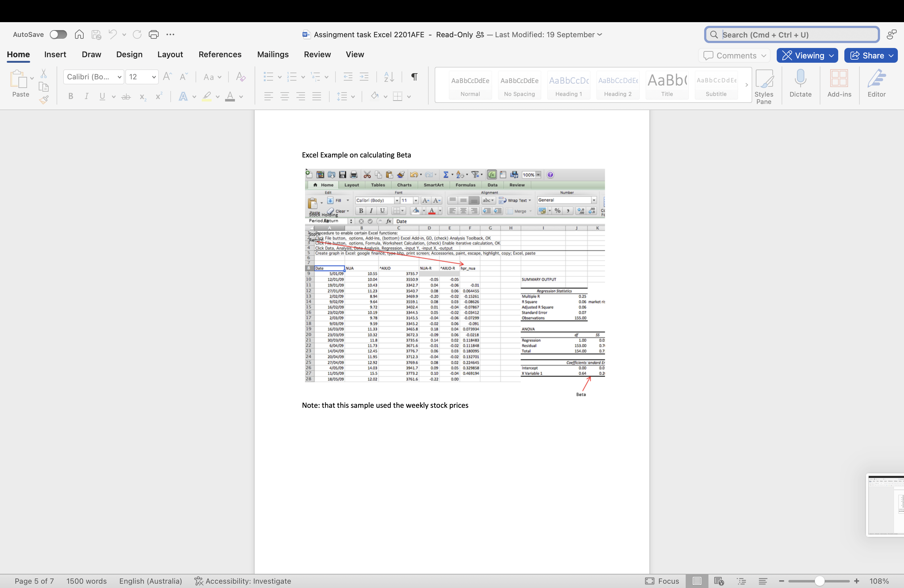The image size is (904, 588).
Task: Adjust the zoom slider
Action: coord(819,581)
